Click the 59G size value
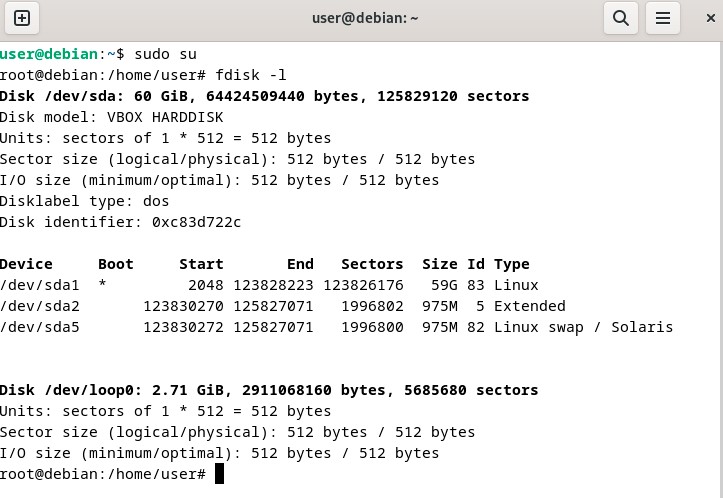This screenshot has height=498, width=723. tap(444, 285)
